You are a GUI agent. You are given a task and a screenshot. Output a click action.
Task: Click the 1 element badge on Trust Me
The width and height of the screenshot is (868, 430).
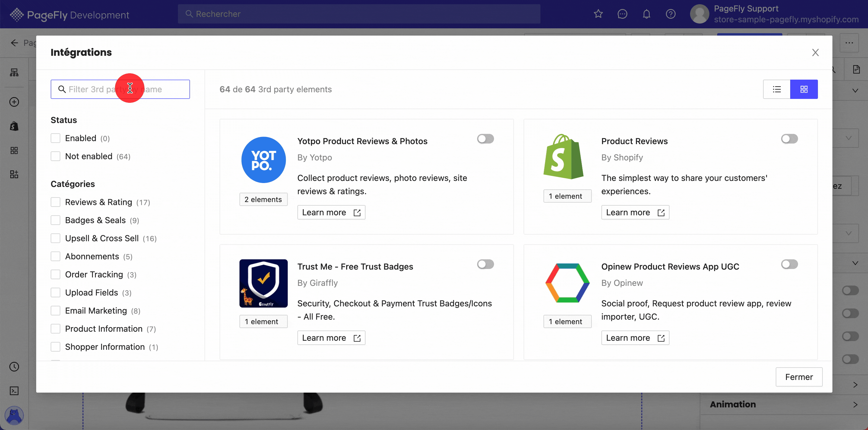click(263, 321)
